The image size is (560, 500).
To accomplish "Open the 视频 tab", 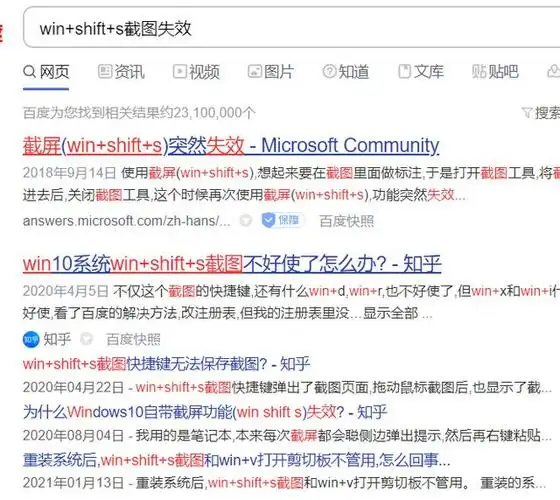I will pyautogui.click(x=196, y=72).
